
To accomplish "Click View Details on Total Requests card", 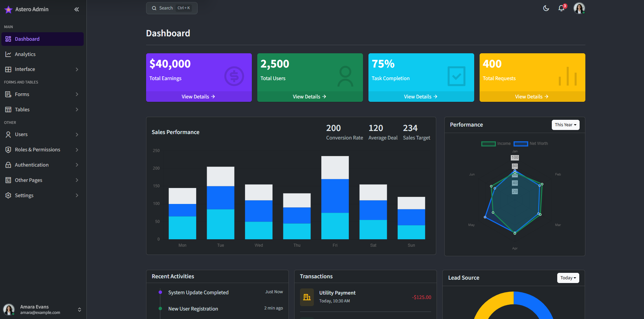I will tap(532, 97).
